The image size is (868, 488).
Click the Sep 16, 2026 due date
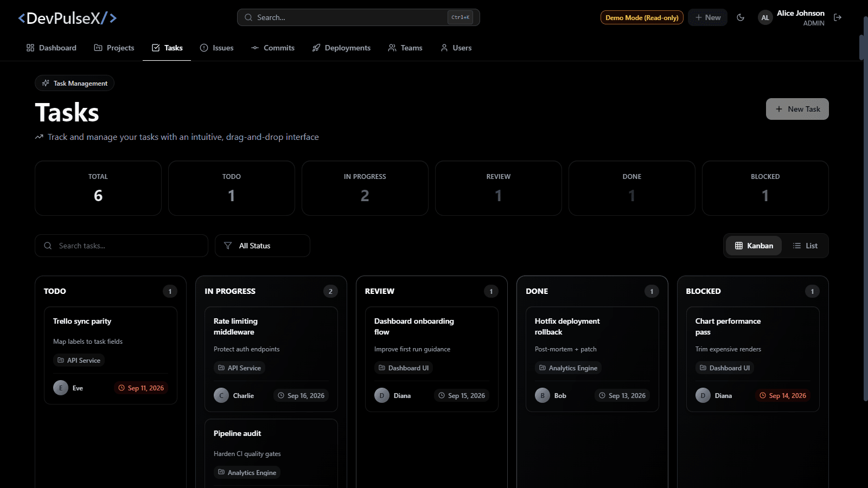pos(301,395)
